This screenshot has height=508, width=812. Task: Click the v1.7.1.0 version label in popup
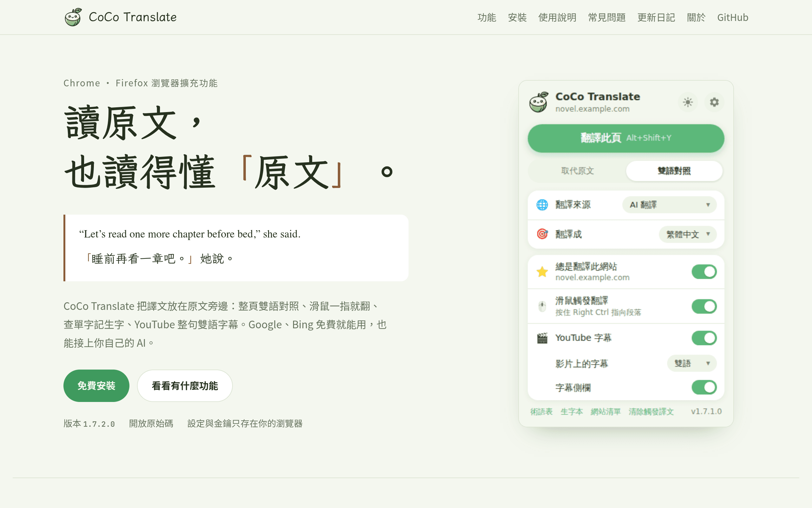[x=706, y=411]
